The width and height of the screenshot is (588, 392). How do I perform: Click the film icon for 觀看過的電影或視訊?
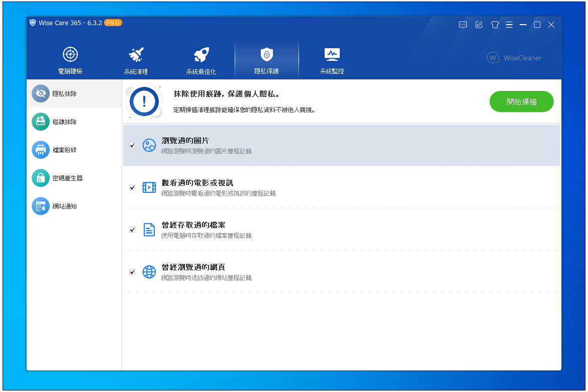pos(149,187)
